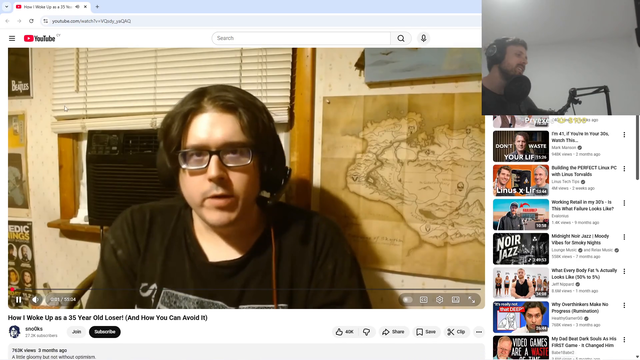Focus the YouTube search field
Viewport: 640px width, 360px height.
point(301,38)
